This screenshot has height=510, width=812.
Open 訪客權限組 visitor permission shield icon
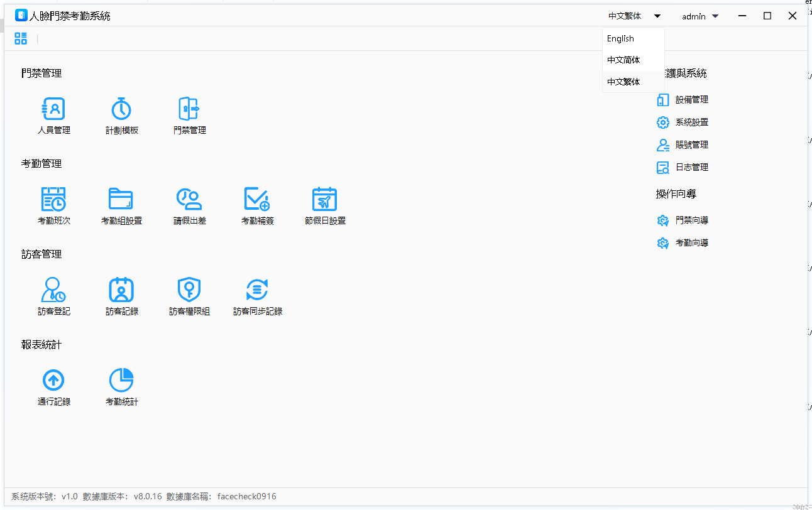tap(189, 290)
